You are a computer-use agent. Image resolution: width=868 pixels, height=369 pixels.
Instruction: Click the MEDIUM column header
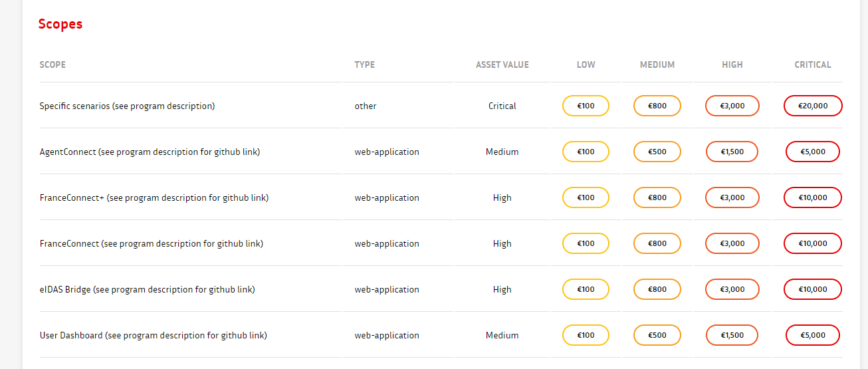tap(657, 64)
